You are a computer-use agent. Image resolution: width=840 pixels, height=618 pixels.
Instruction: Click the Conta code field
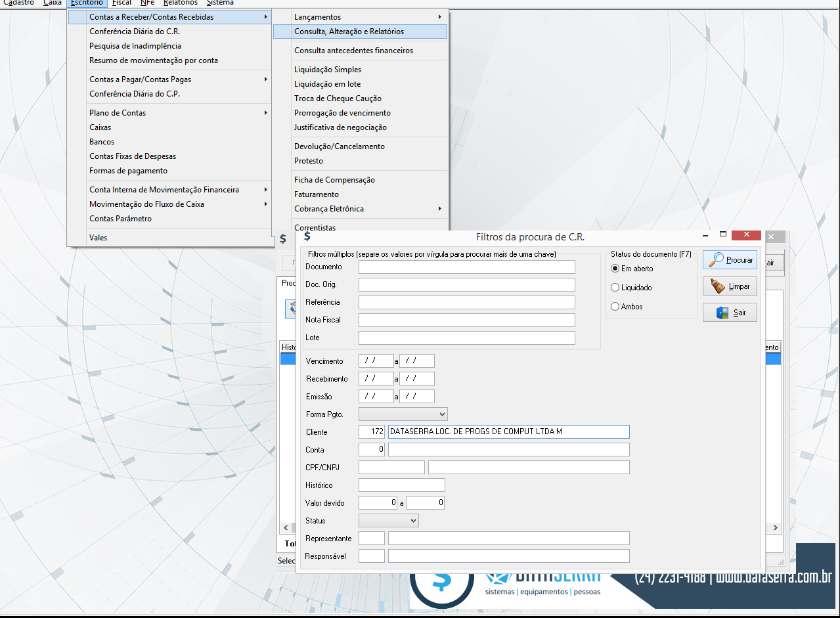pos(372,450)
